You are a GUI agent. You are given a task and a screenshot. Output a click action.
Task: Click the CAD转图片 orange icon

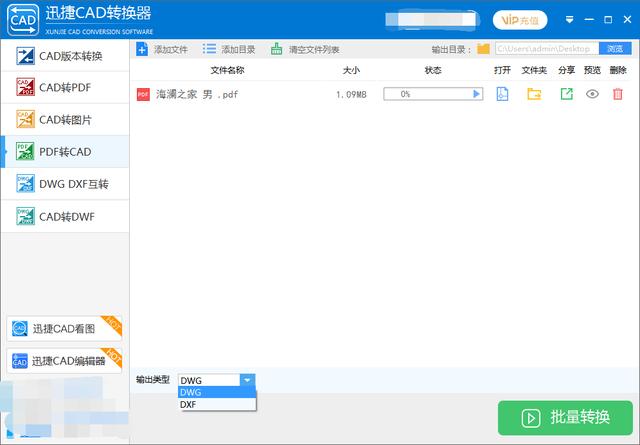pos(25,119)
